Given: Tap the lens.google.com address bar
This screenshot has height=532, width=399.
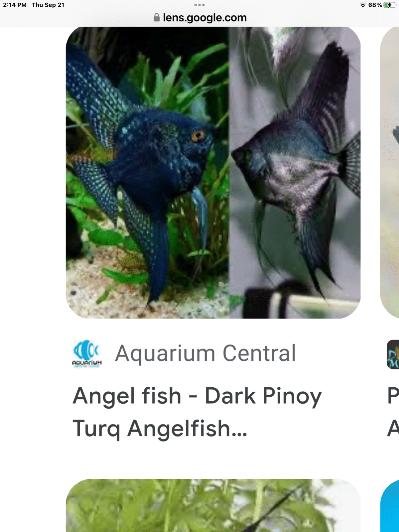Looking at the screenshot, I should 200,18.
